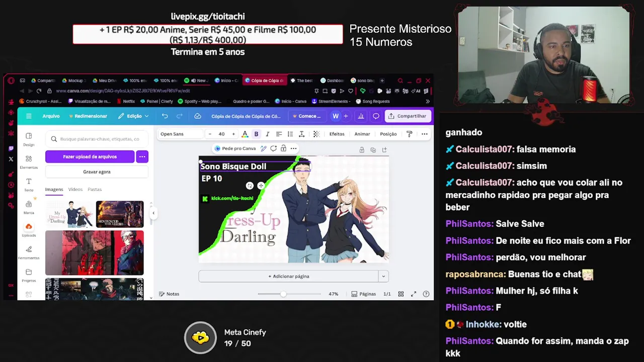Open the floating toolbar more options
Image resolution: width=644 pixels, height=362 pixels.
(293, 149)
